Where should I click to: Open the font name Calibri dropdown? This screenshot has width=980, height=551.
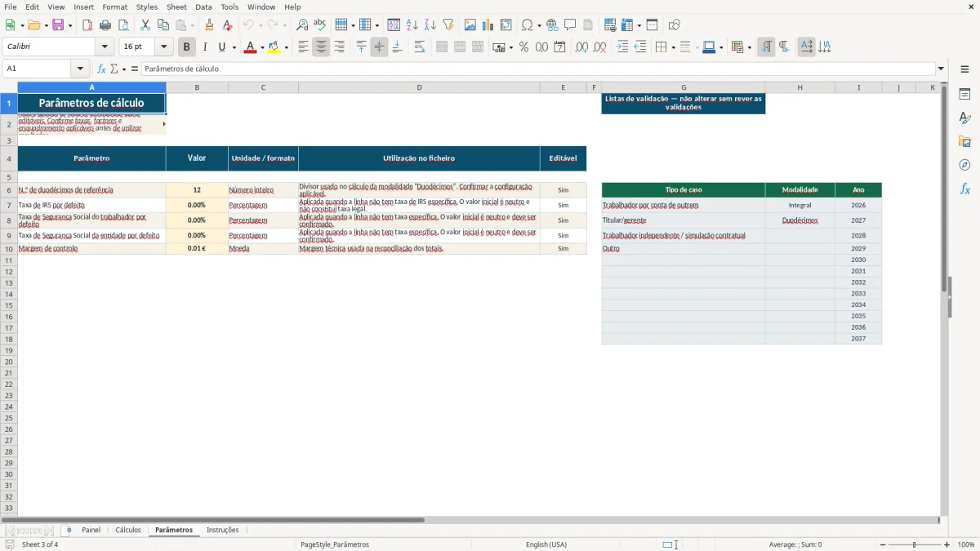click(105, 47)
